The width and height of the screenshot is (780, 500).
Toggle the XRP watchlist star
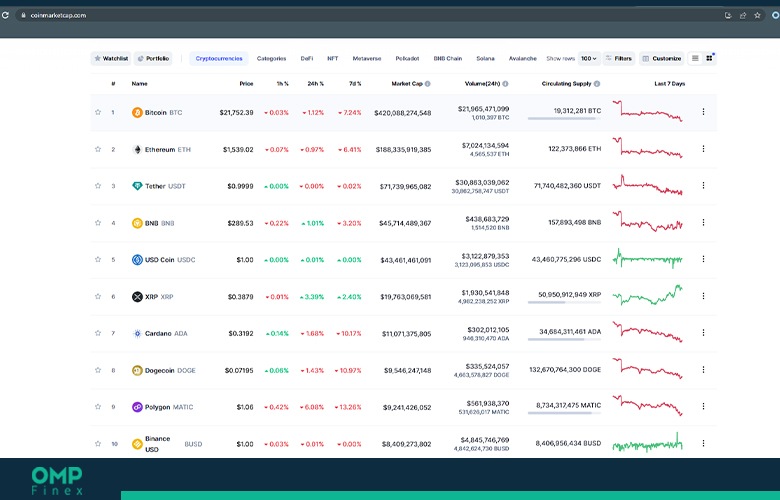click(x=98, y=297)
